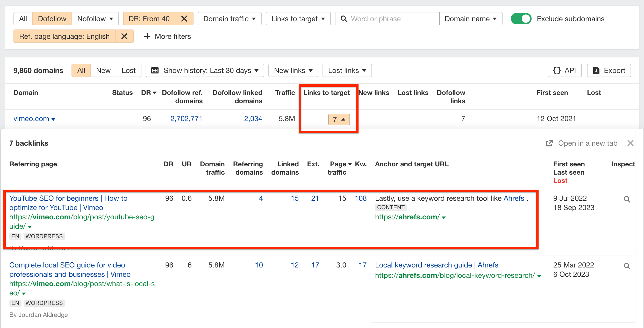Image resolution: width=644 pixels, height=328 pixels.
Task: Select the Lost domains tab
Action: (128, 70)
